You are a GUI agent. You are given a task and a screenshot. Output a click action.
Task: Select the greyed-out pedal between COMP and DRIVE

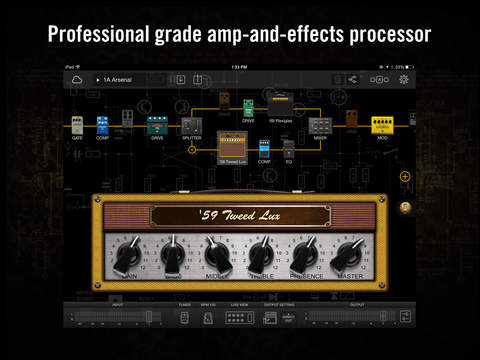point(127,119)
